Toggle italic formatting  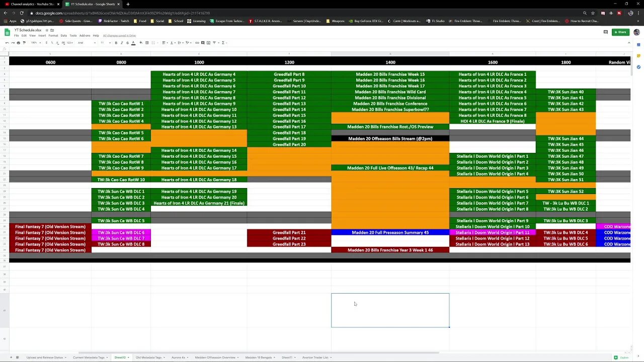pos(122,43)
